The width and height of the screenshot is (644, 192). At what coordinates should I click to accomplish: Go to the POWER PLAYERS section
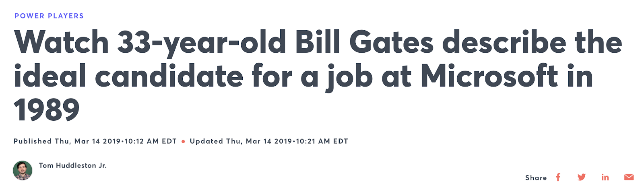[x=49, y=16]
